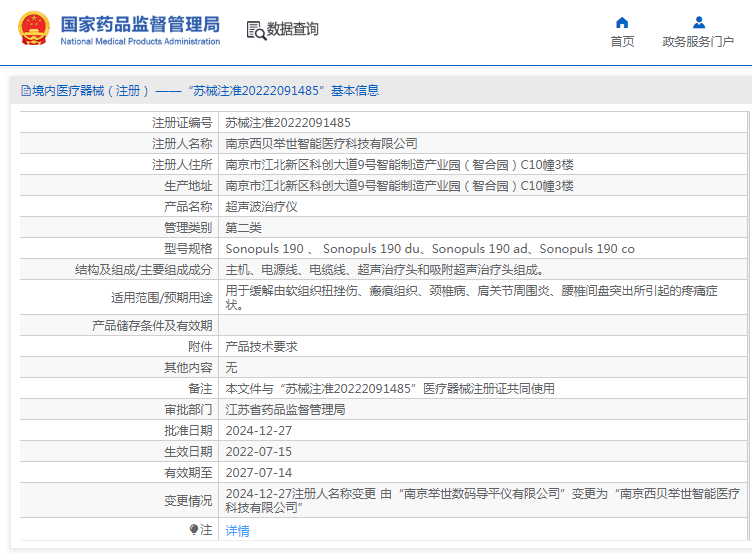Image resolution: width=752 pixels, height=553 pixels.
Task: Click the 备注 remark text
Action: [x=390, y=388]
